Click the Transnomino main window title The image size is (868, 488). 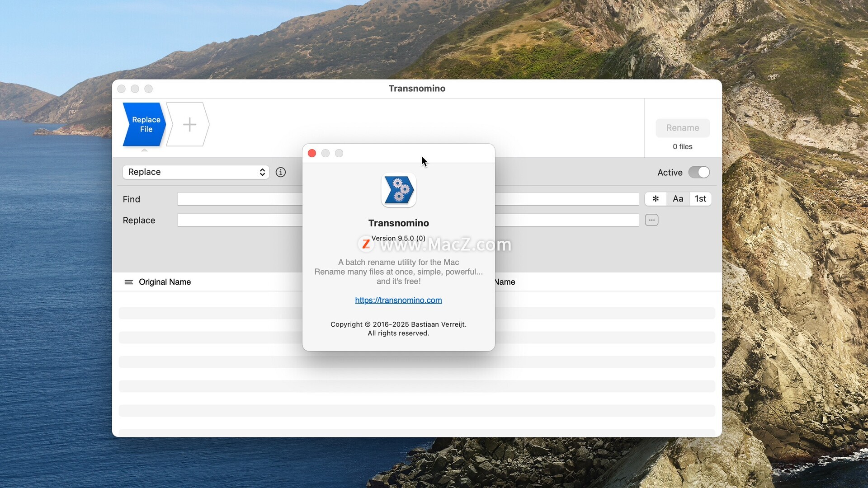(417, 89)
